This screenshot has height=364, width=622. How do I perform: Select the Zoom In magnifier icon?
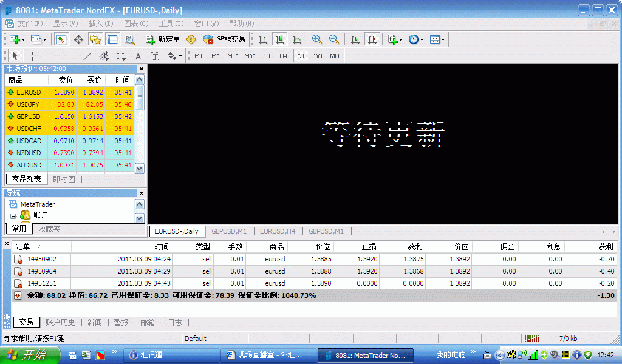(x=316, y=39)
